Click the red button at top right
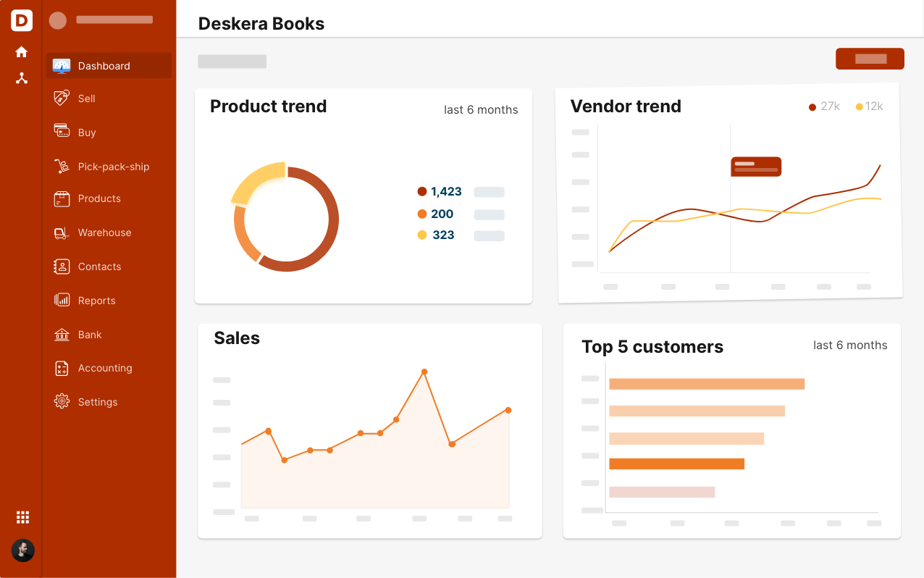The width and height of the screenshot is (924, 578). tap(870, 59)
